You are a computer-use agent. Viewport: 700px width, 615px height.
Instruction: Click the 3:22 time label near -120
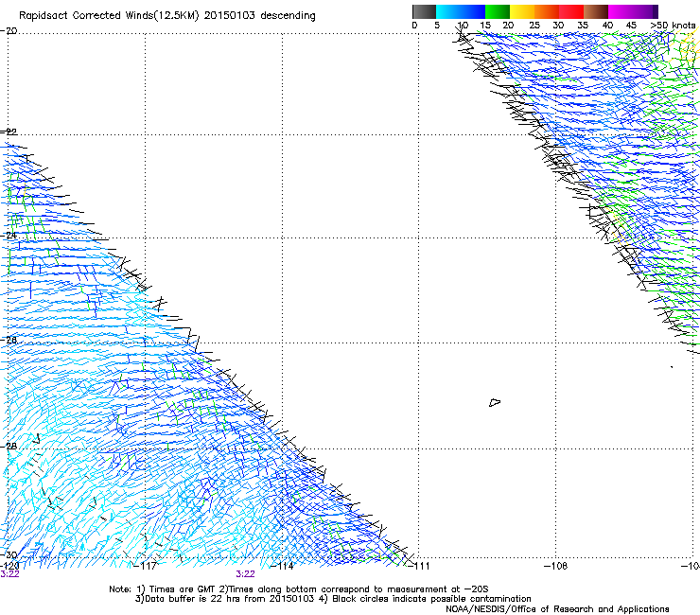click(9, 574)
